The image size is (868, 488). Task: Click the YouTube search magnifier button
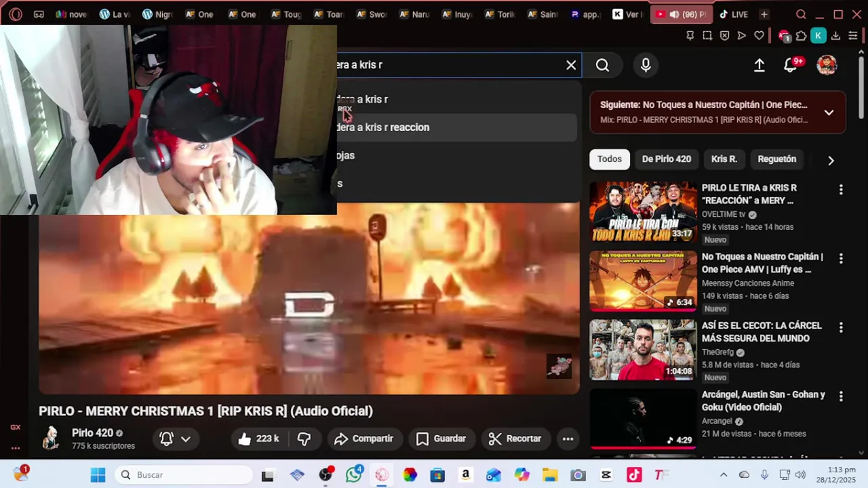pos(602,65)
